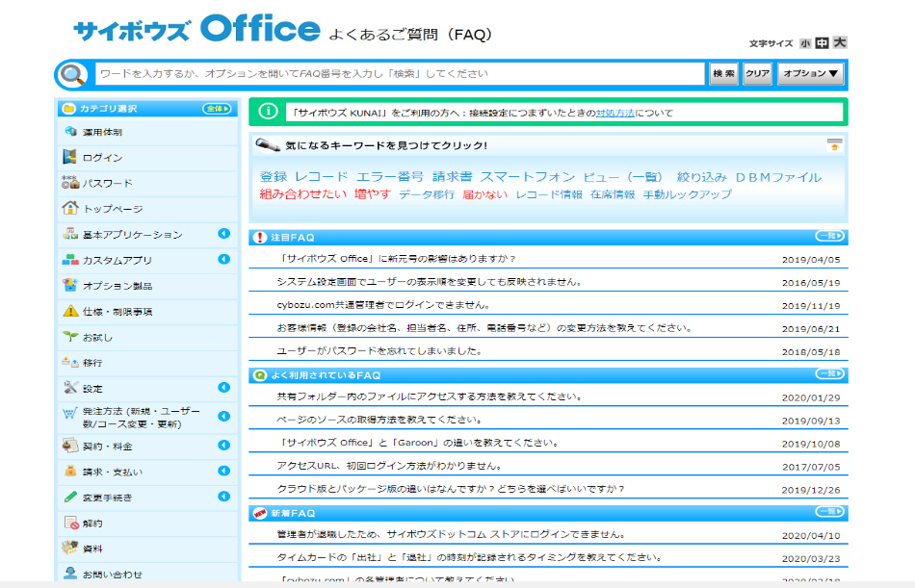Open the ログイン category icon
The image size is (915, 588).
pyautogui.click(x=69, y=158)
